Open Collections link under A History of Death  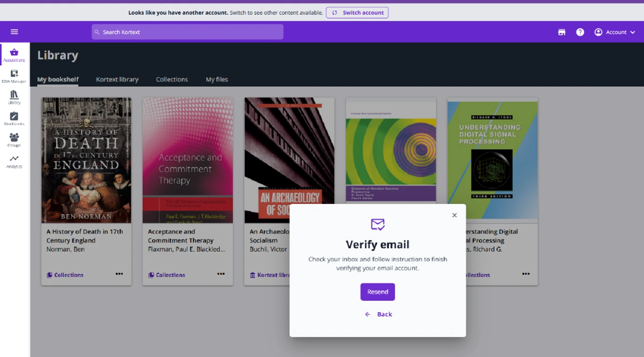coord(65,275)
